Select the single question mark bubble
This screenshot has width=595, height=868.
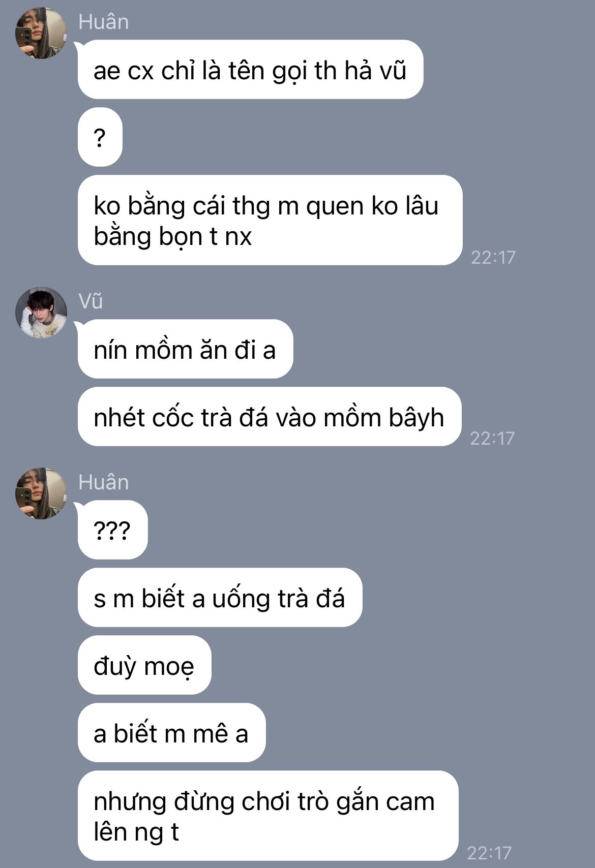pyautogui.click(x=100, y=137)
